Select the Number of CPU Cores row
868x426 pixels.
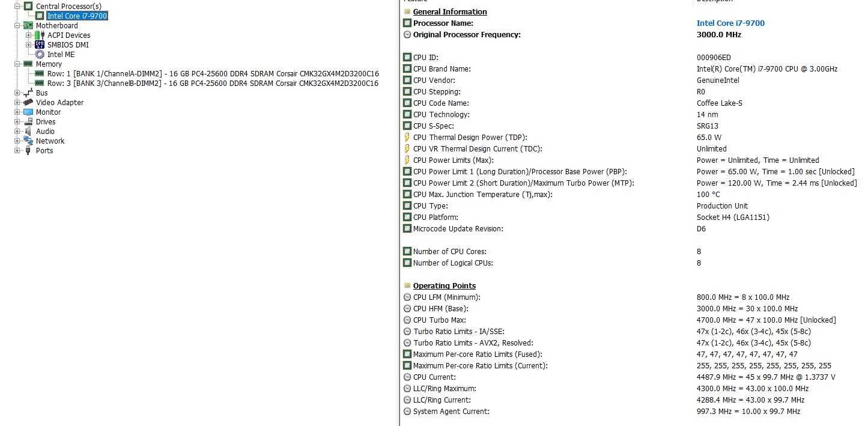[634, 251]
